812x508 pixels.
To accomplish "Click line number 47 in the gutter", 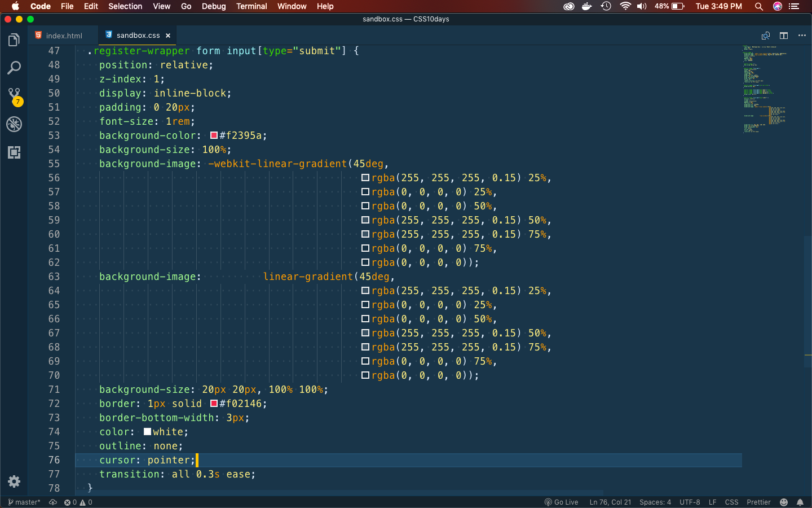I will pos(54,51).
